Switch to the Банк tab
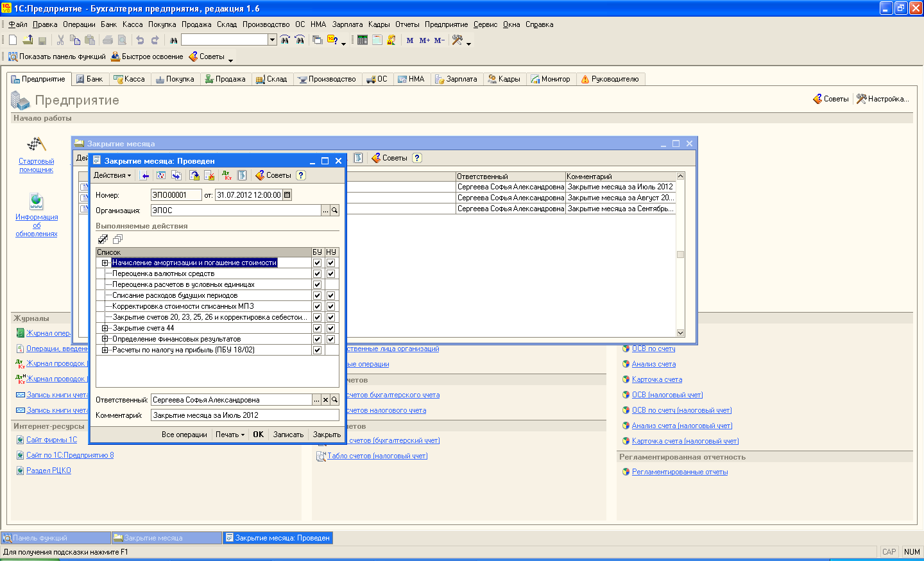The image size is (924, 561). tap(89, 79)
